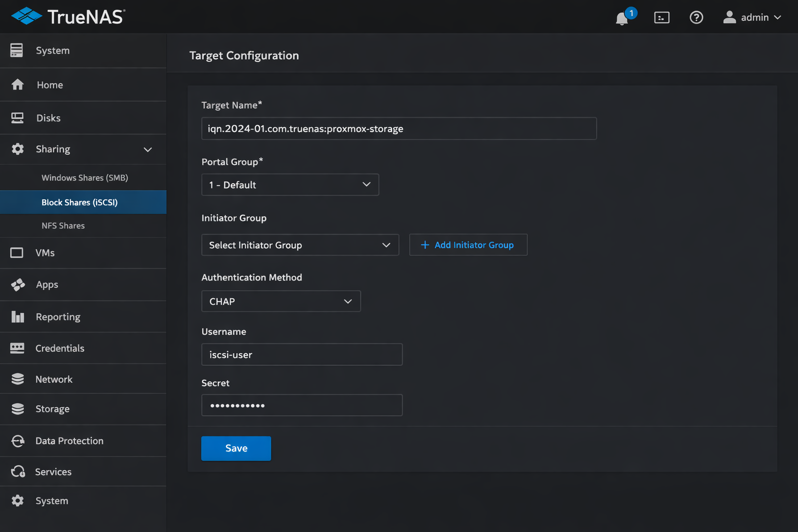Open Apps from the sidebar icon

tap(18, 284)
